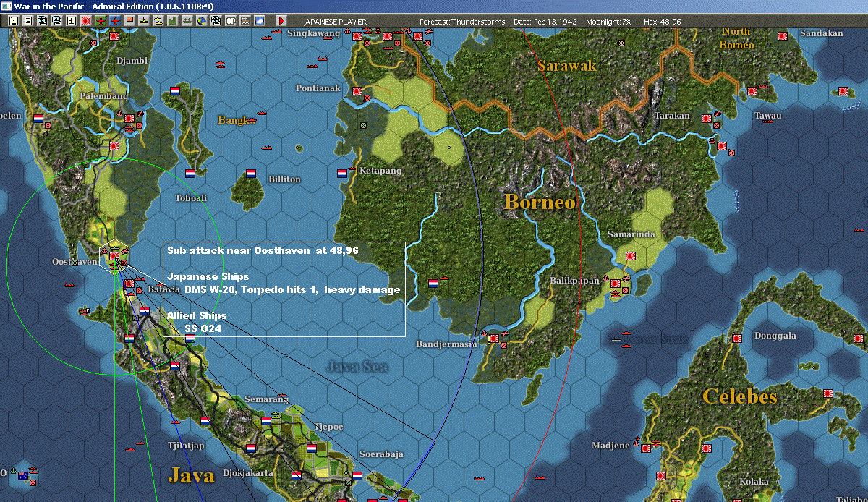Select the Dutch flag at Tjilatjap
This screenshot has width=868, height=502.
[x=205, y=420]
